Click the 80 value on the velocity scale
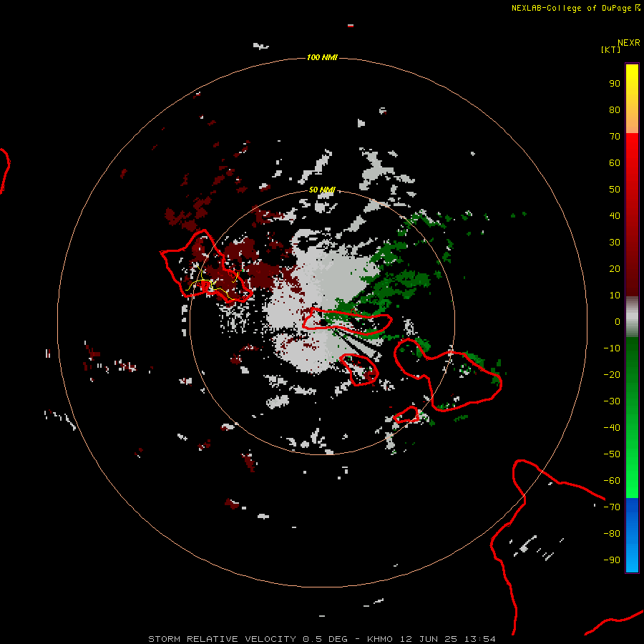The width and height of the screenshot is (644, 644). point(615,110)
